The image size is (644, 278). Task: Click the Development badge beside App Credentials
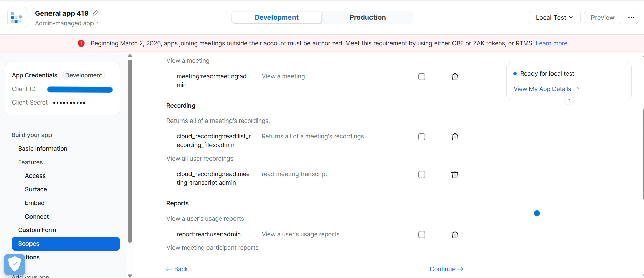coord(83,75)
